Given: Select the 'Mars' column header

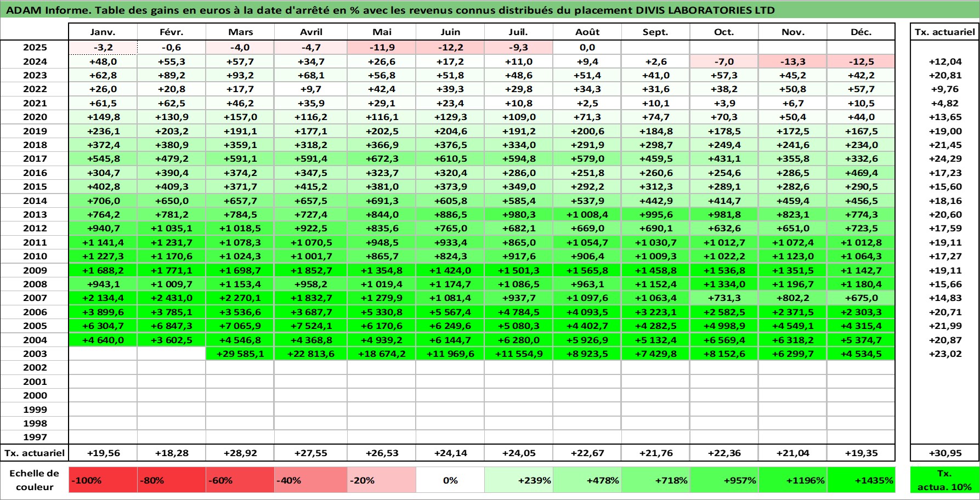Looking at the screenshot, I should (x=240, y=32).
